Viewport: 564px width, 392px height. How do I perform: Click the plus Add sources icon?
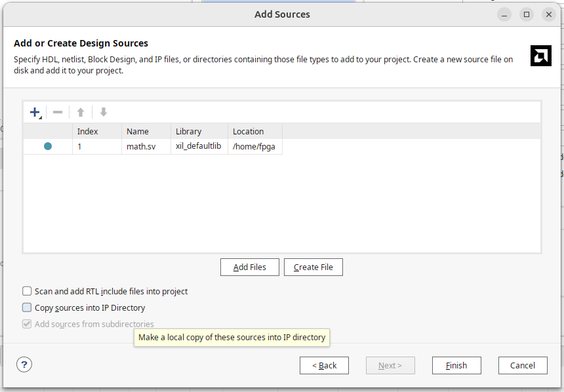click(x=35, y=112)
